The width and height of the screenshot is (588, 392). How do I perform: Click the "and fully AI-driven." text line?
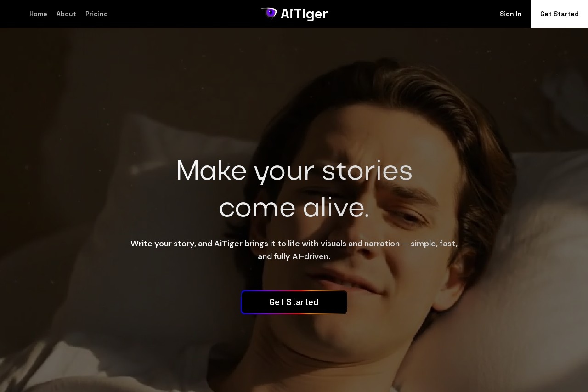pos(294,256)
